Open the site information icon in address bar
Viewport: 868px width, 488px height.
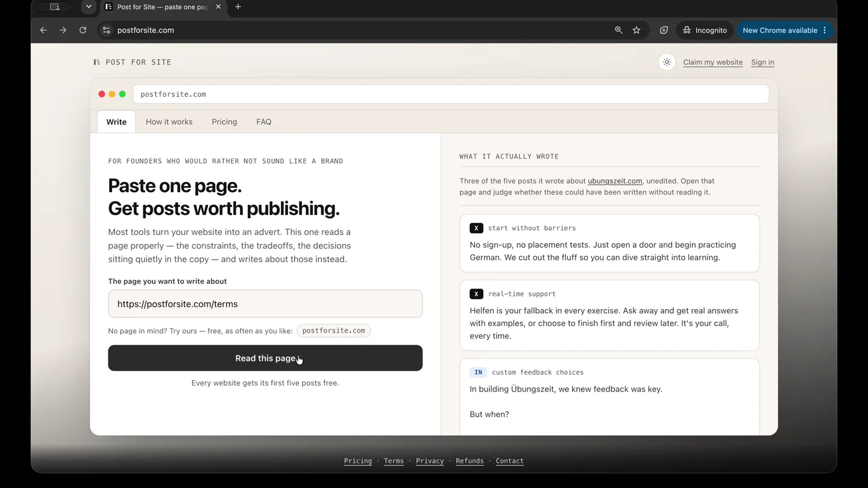(x=106, y=30)
